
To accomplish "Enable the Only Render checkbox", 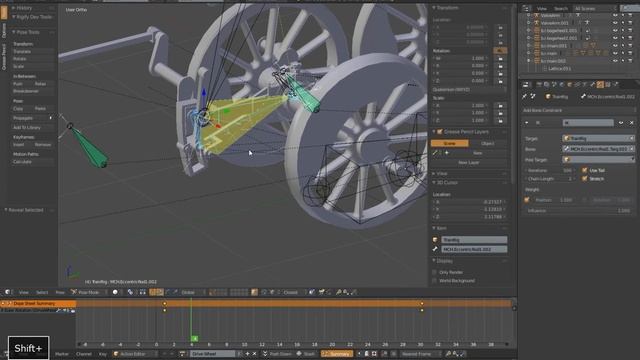I will point(434,272).
